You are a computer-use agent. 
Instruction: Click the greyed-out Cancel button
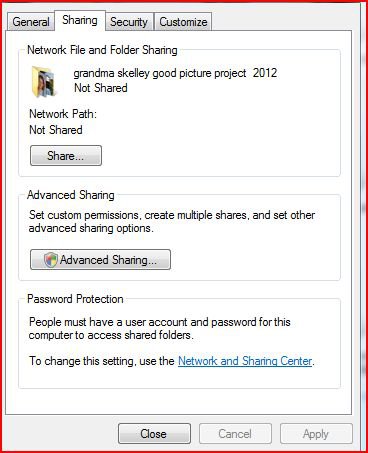pos(235,434)
